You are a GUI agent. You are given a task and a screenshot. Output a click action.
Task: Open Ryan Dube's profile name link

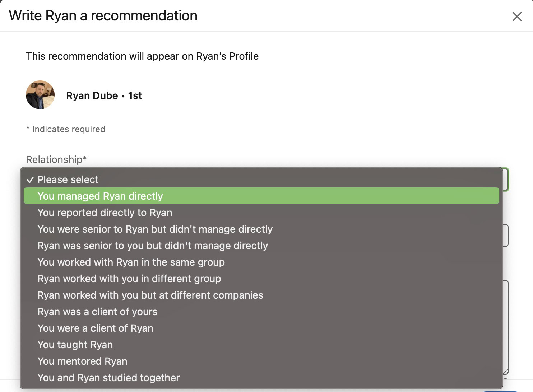92,96
